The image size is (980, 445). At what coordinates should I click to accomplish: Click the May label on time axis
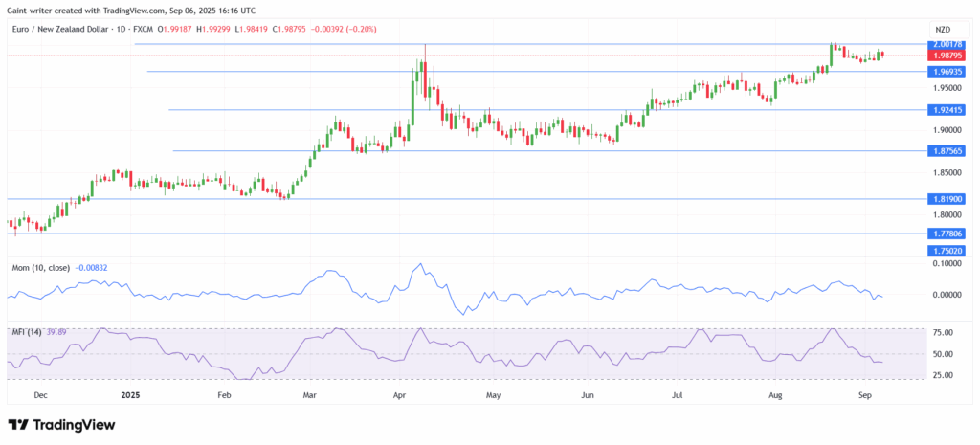tap(494, 395)
